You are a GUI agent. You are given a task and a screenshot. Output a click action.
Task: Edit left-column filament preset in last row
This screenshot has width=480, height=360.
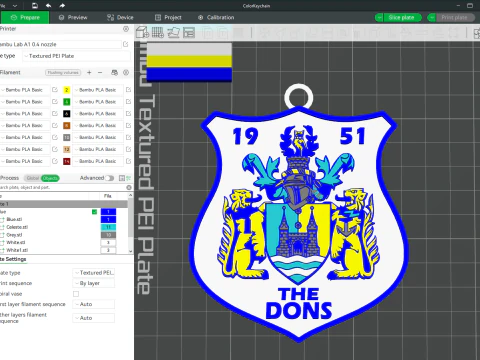coord(55,161)
